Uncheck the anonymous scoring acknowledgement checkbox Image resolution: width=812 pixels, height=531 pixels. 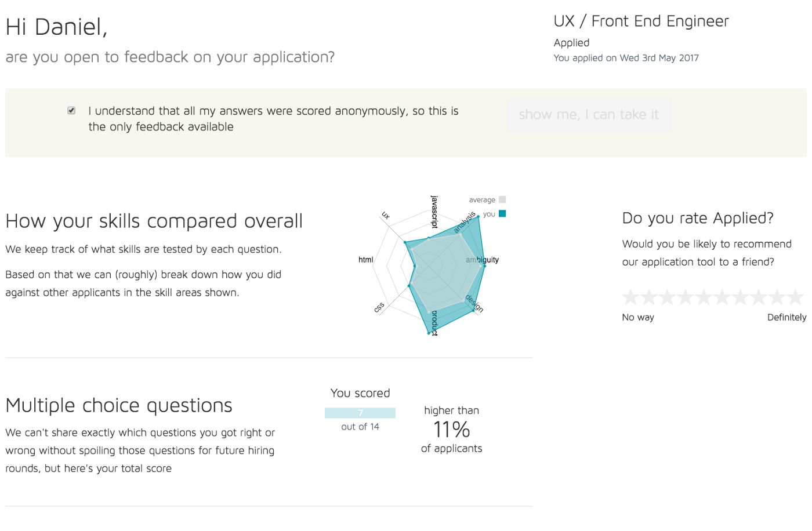tap(71, 110)
